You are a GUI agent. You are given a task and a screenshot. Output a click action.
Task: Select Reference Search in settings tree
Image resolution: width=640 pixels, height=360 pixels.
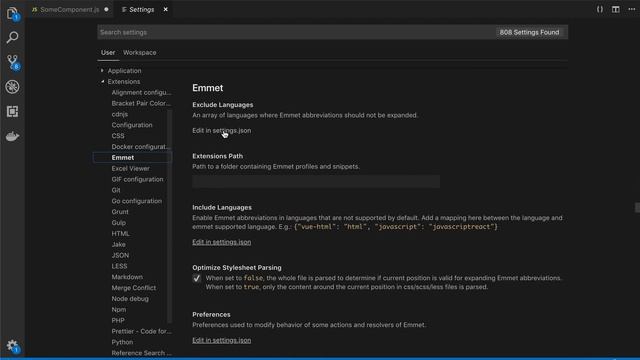pyautogui.click(x=141, y=353)
